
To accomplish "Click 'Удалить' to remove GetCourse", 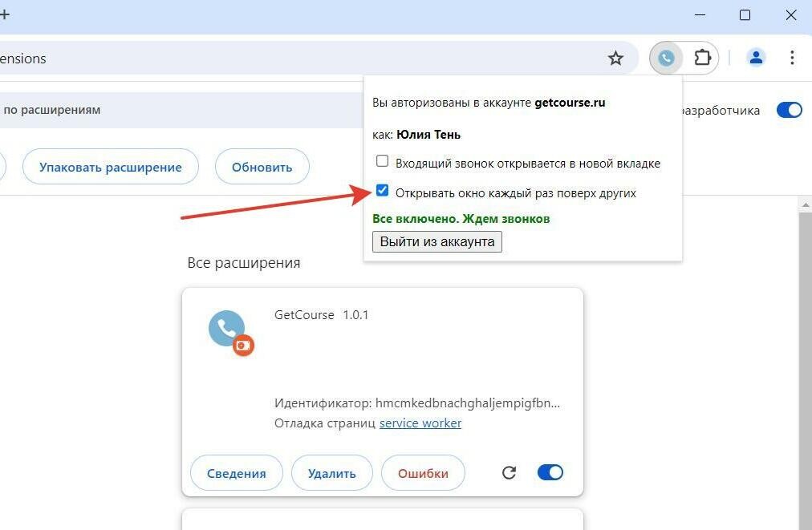I will pos(332,472).
